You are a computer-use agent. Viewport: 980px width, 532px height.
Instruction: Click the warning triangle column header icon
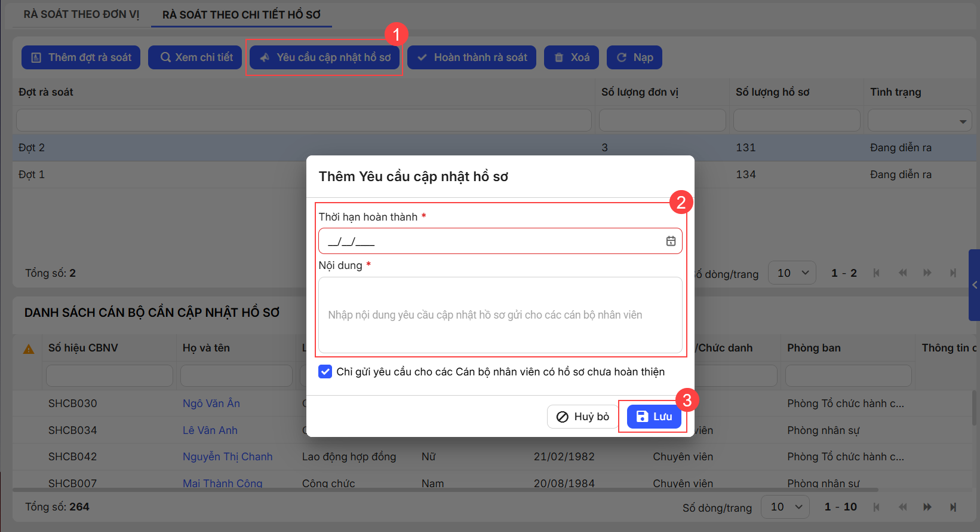[x=28, y=349]
